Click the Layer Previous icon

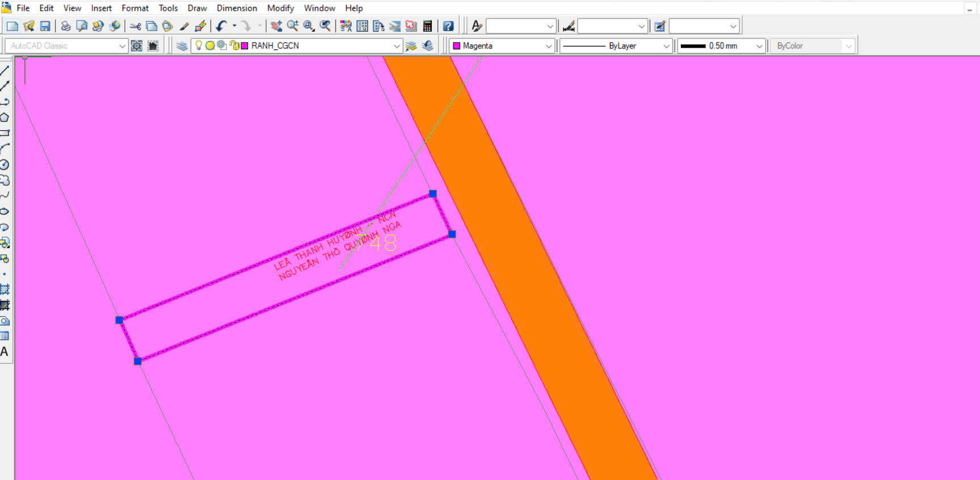[428, 46]
